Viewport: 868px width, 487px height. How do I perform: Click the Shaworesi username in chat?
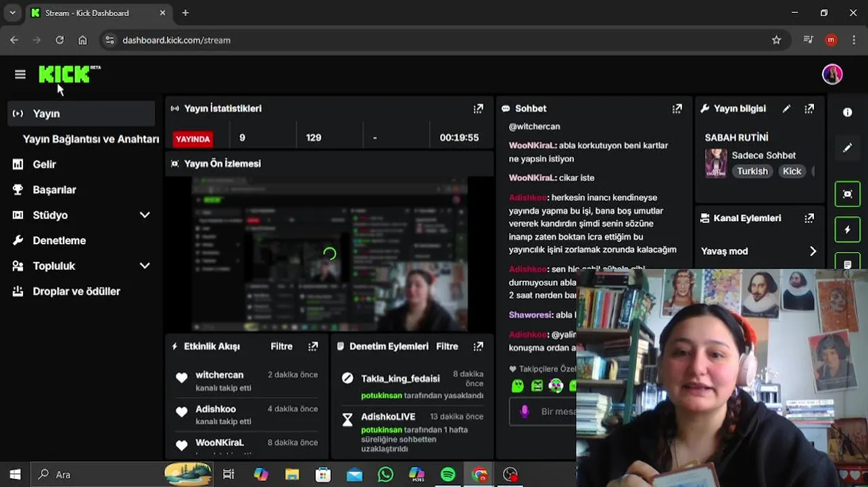(x=531, y=315)
